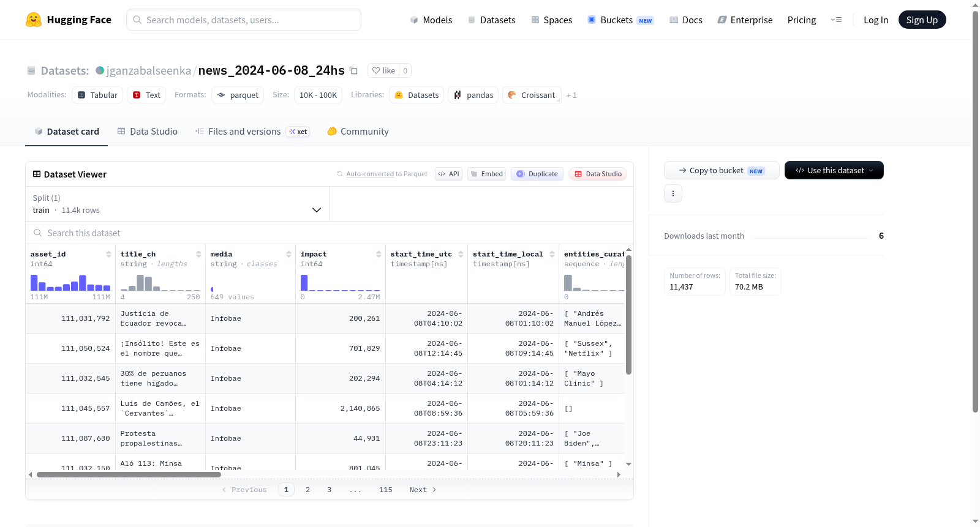Open Data Studio from viewer header

click(x=598, y=174)
